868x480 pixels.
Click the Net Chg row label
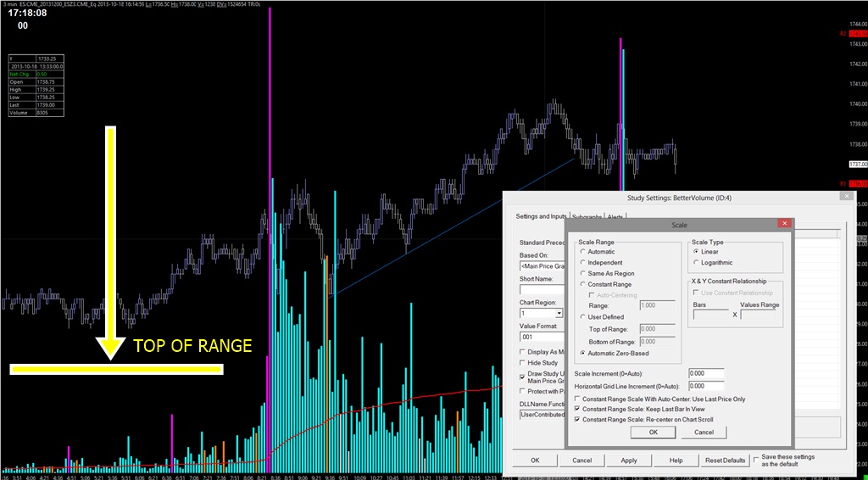coord(18,74)
